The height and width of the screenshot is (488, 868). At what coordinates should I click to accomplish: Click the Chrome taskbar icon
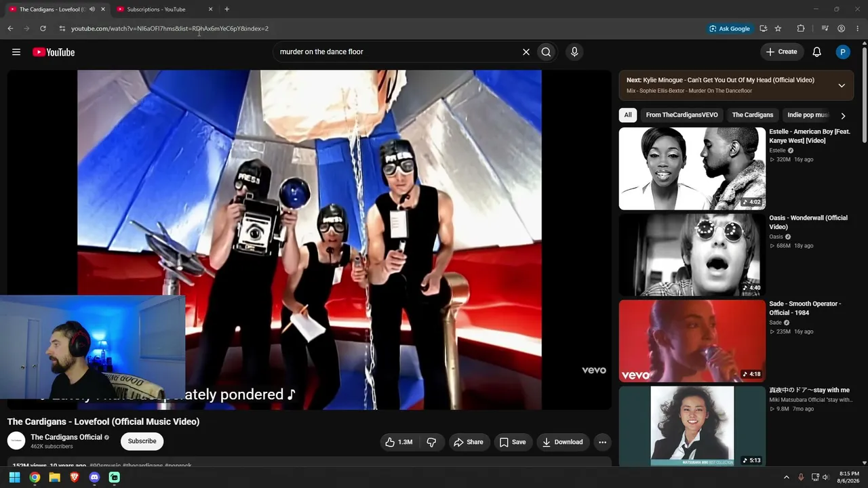35,477
